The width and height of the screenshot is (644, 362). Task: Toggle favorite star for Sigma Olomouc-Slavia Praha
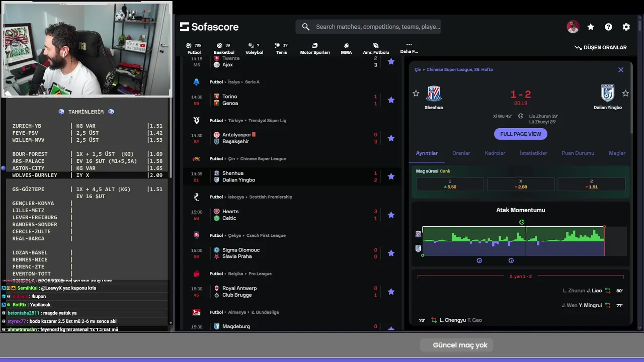point(391,253)
